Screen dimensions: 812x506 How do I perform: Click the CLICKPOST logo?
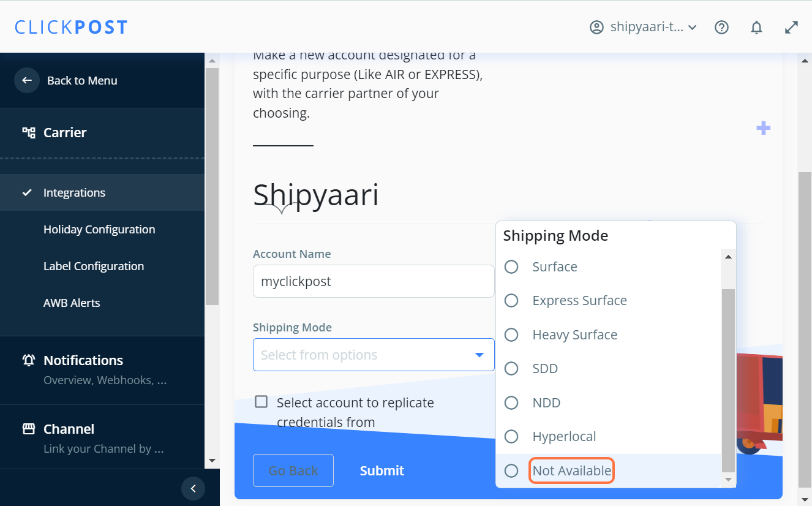click(x=71, y=28)
